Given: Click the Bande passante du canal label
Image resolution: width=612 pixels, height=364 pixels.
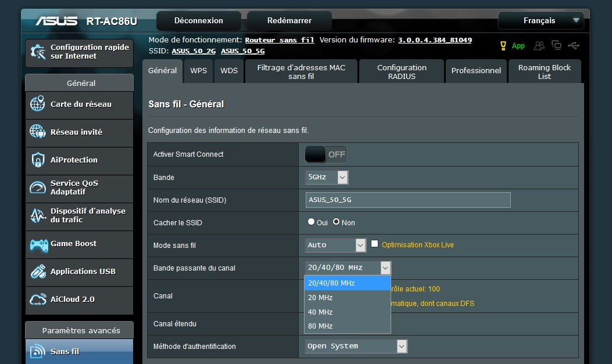Looking at the screenshot, I should pos(194,268).
